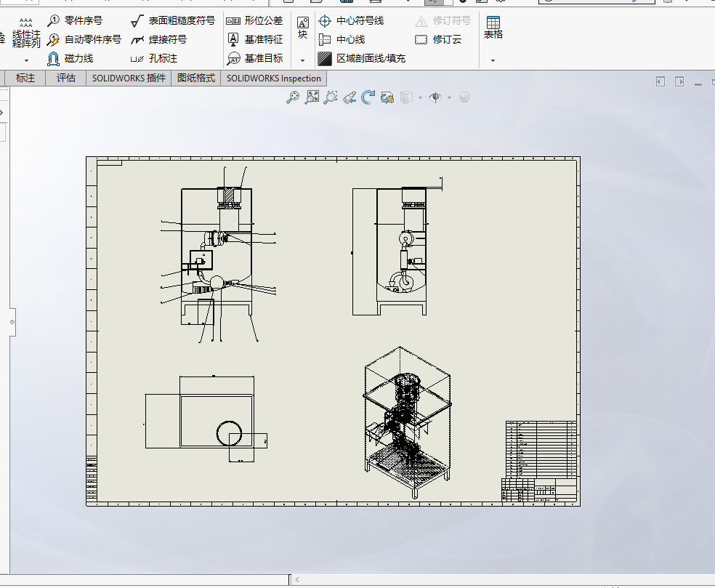Select the top drawing view with circle
Screen dimensions: 715x588
tap(206, 419)
